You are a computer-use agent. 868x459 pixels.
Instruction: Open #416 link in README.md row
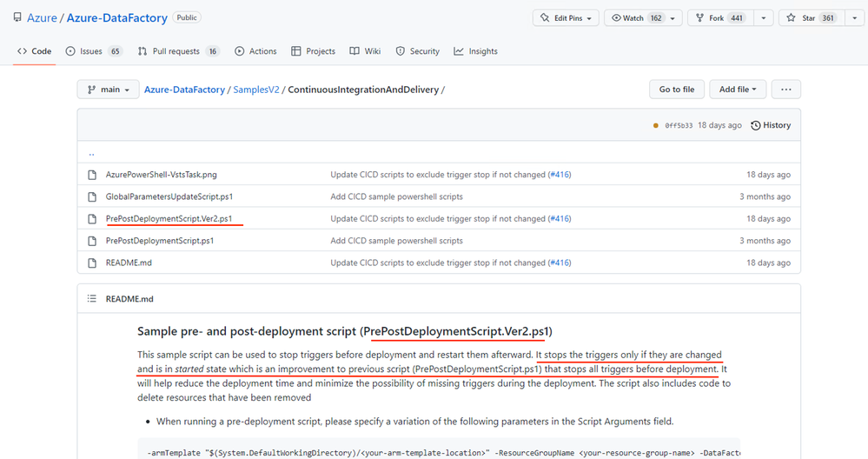click(x=560, y=263)
